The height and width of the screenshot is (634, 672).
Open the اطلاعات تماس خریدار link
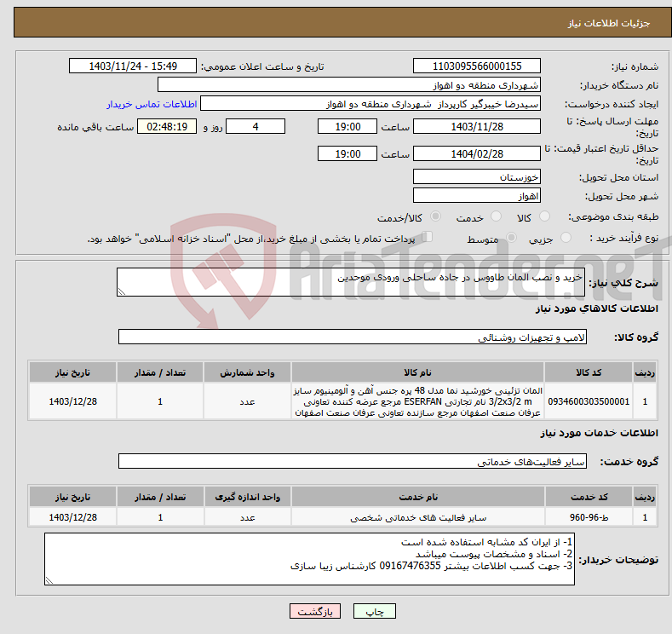pyautogui.click(x=152, y=104)
